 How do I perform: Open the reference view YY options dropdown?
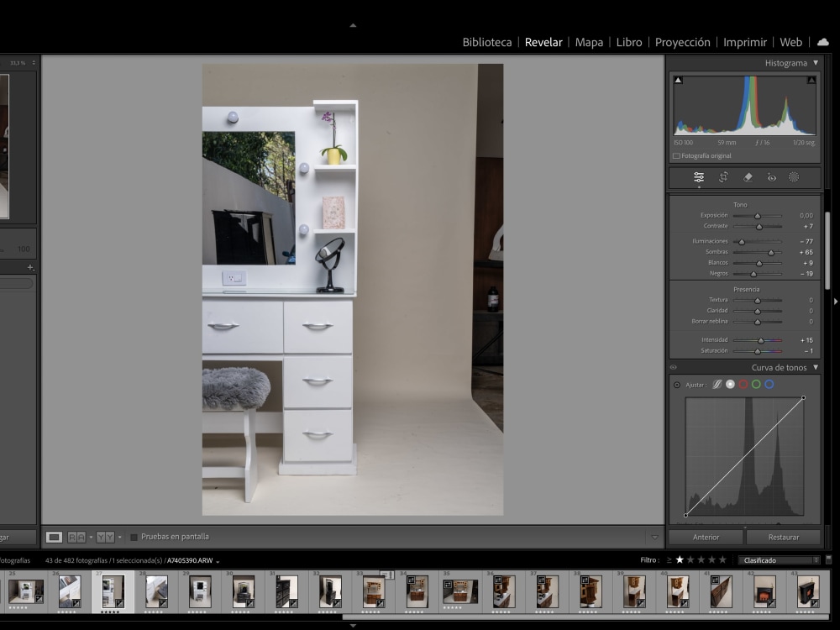point(119,537)
